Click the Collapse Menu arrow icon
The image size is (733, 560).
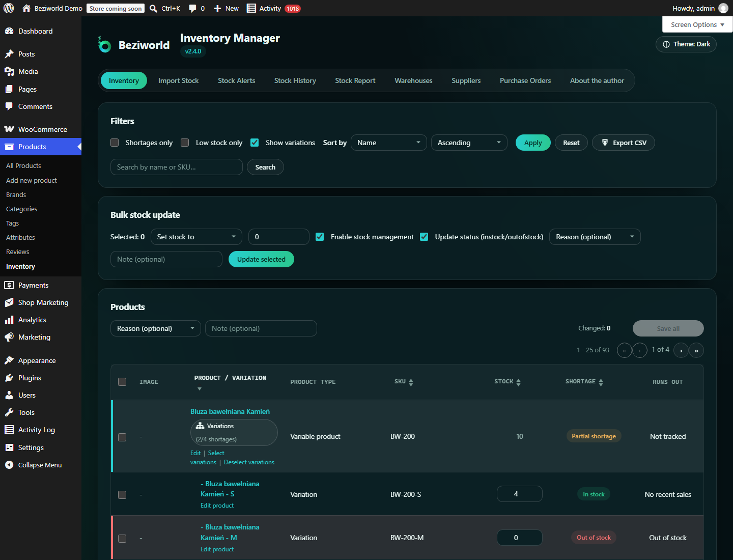(x=9, y=465)
